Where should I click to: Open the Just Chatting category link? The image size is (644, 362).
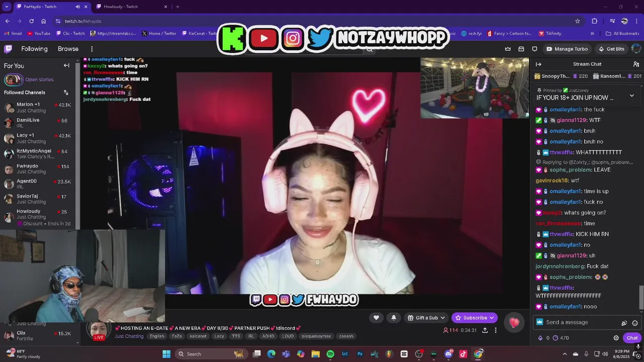click(129, 336)
